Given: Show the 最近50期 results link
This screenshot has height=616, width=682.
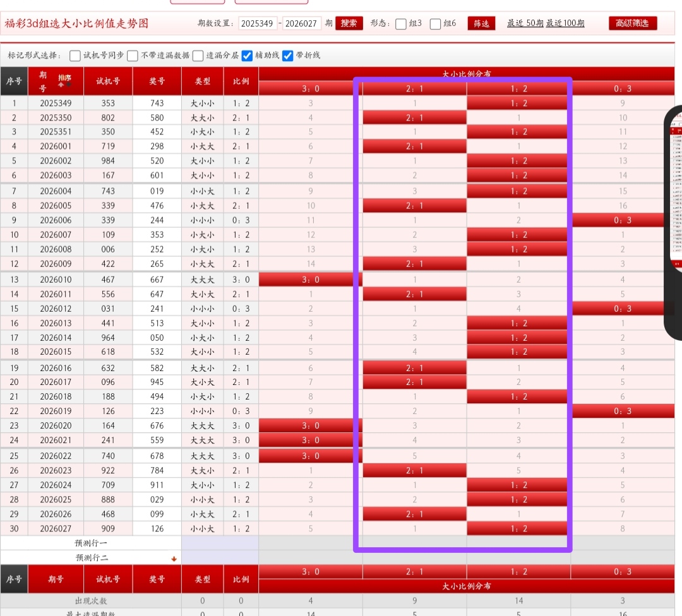Looking at the screenshot, I should (524, 23).
